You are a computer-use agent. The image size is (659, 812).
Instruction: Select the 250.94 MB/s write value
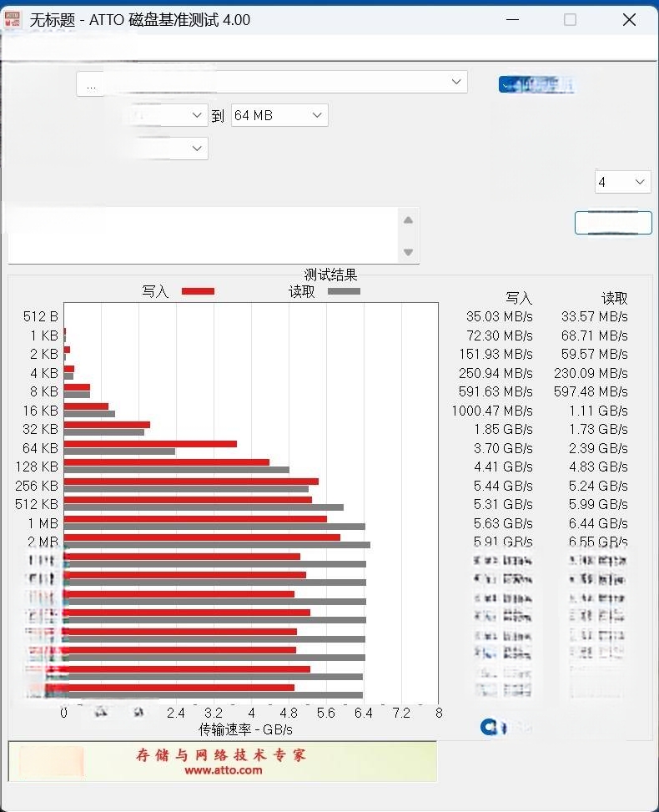496,373
